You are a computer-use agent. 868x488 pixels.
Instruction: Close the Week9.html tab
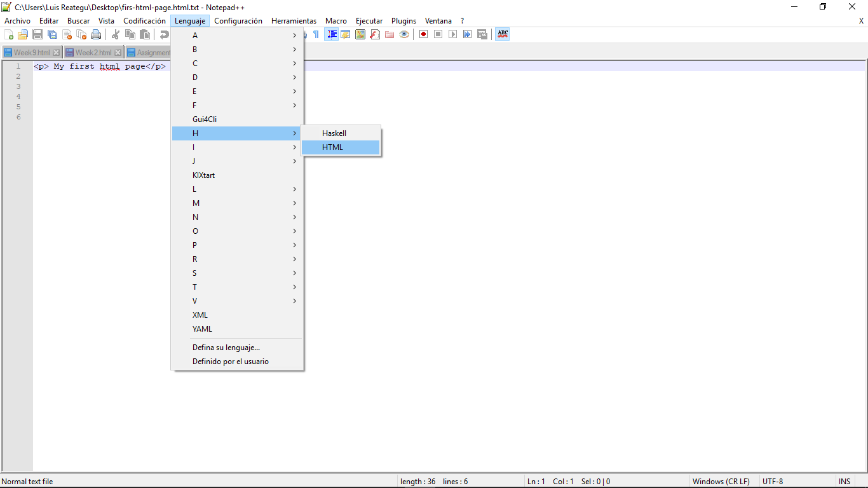pos(56,53)
